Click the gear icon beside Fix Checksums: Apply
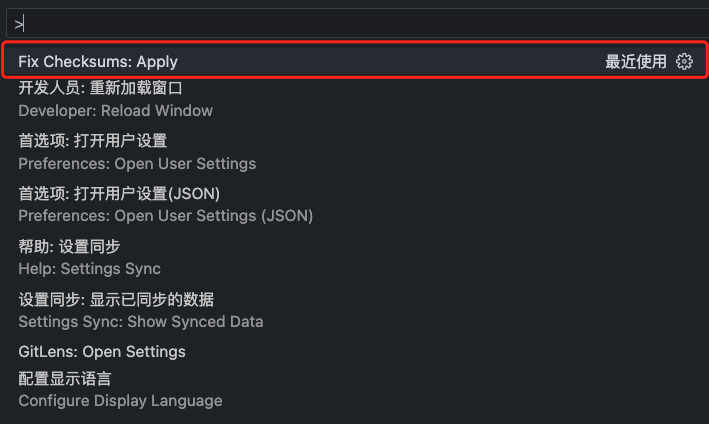The height and width of the screenshot is (424, 709). coord(684,61)
